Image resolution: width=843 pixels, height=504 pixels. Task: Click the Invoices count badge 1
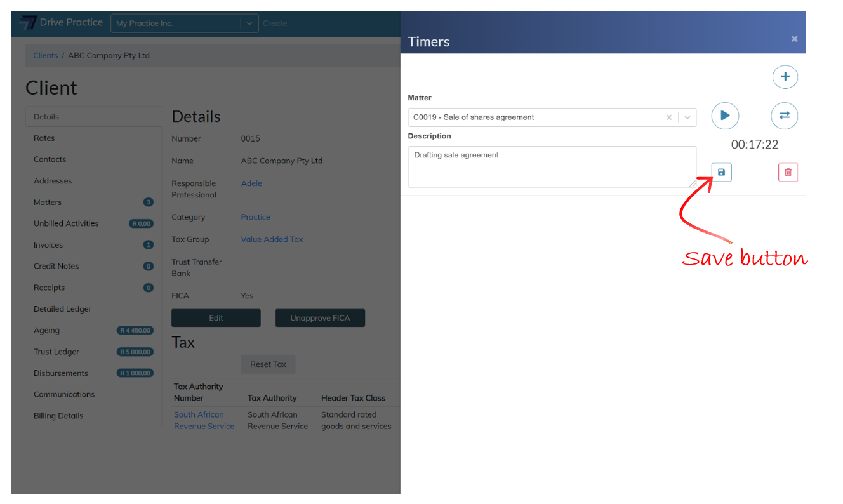coord(149,245)
